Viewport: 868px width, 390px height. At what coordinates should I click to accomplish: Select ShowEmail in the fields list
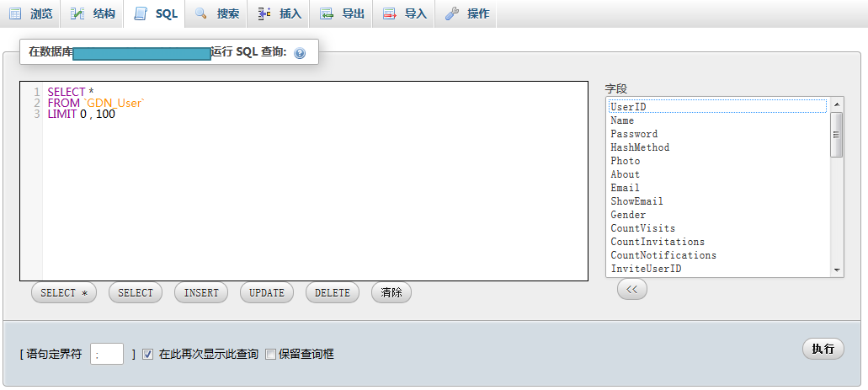tap(718, 201)
